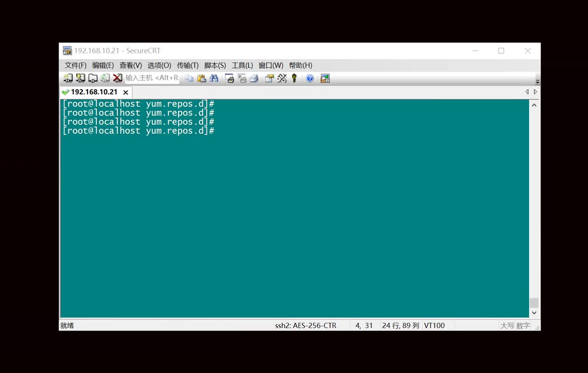Click the Copy toolbar icon
This screenshot has height=373, width=588.
click(189, 78)
